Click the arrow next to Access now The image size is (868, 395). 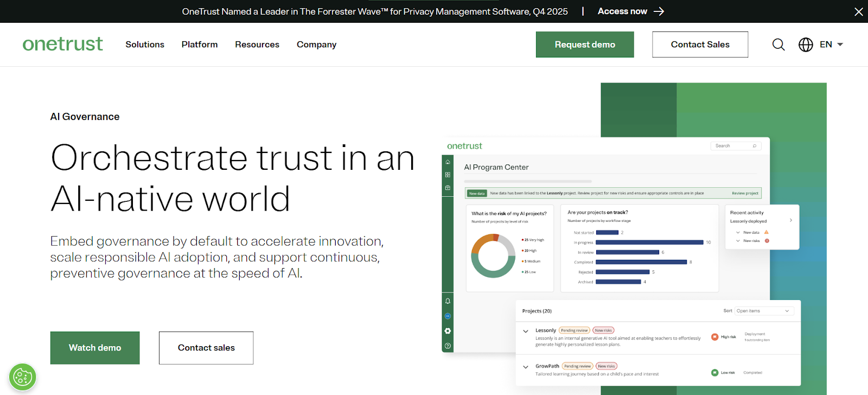pyautogui.click(x=659, y=11)
